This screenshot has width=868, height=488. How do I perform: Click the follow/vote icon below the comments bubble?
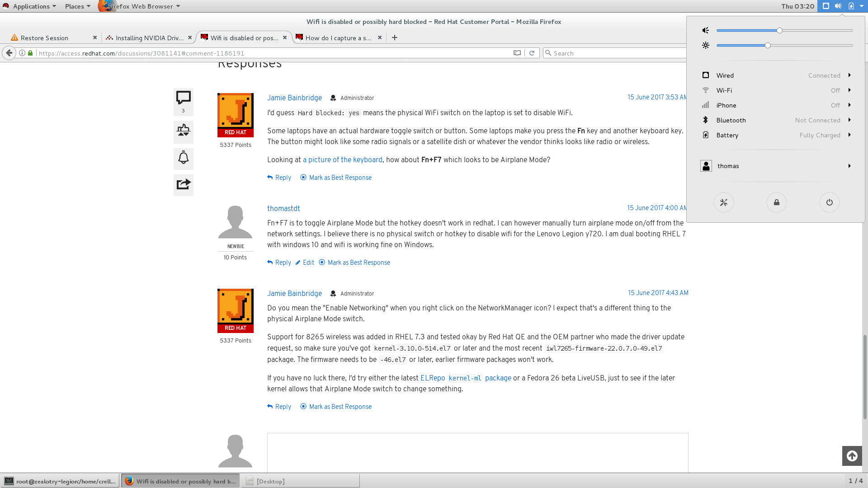pyautogui.click(x=183, y=131)
